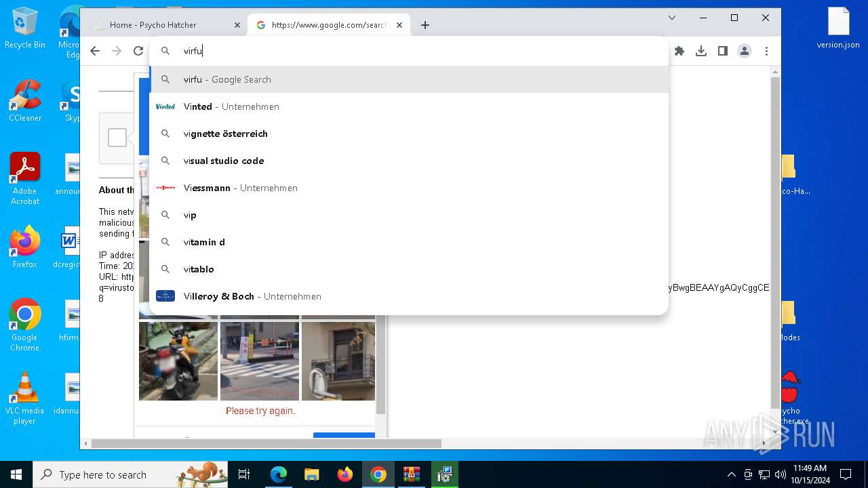Open File Explorer from the taskbar

(312, 474)
